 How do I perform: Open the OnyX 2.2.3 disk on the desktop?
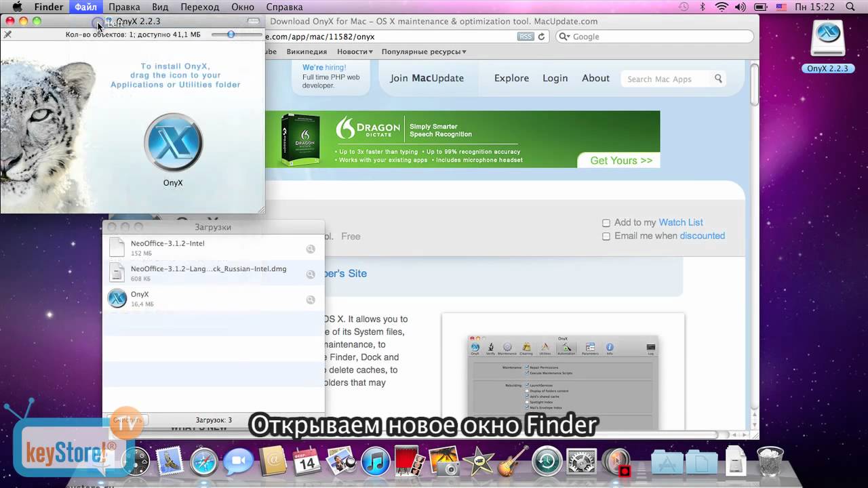[827, 39]
